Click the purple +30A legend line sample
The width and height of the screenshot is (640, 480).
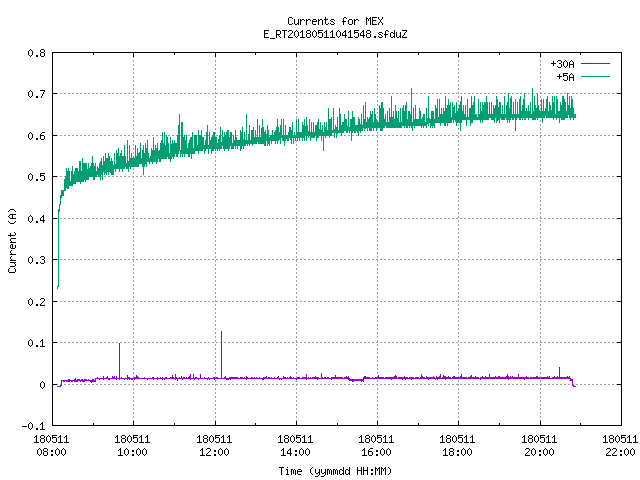[x=595, y=64]
